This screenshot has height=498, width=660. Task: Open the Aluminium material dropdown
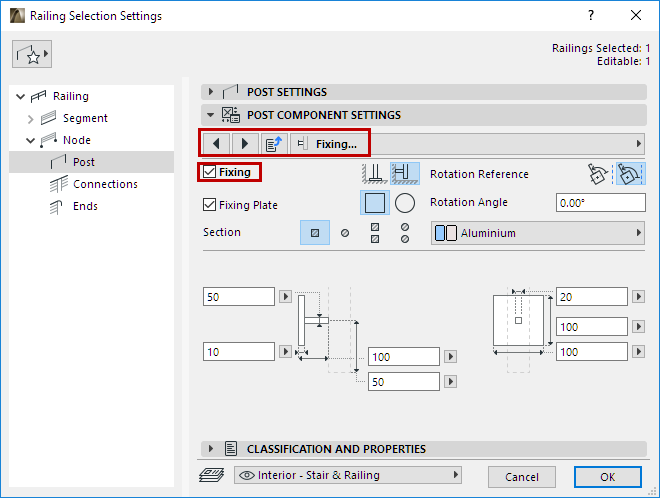pos(538,233)
